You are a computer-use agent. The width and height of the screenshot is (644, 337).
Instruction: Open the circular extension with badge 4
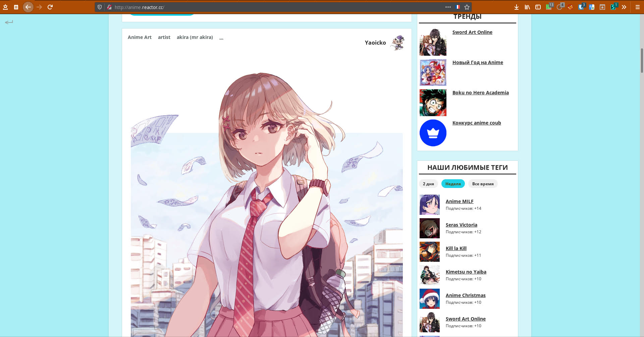tap(560, 7)
